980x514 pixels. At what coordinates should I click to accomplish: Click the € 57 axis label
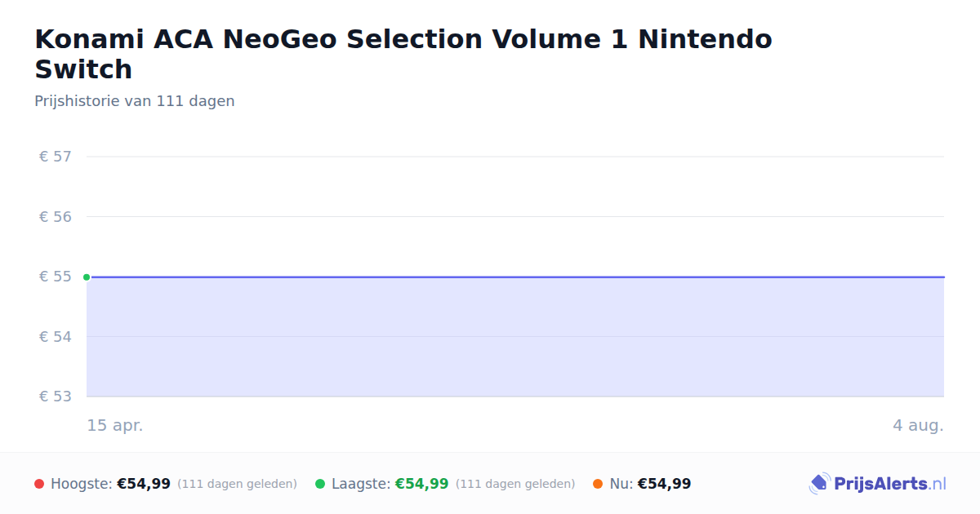pos(56,157)
